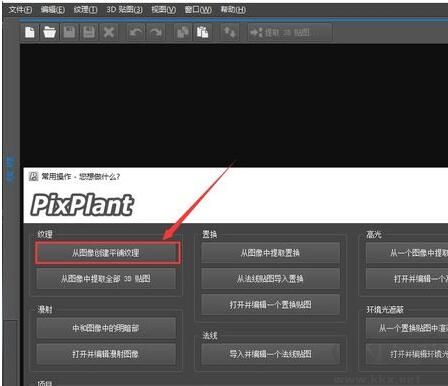This screenshot has height=386, width=448.
Task: Click the 提取 3D 贴图 toolbar button
Action: [290, 32]
